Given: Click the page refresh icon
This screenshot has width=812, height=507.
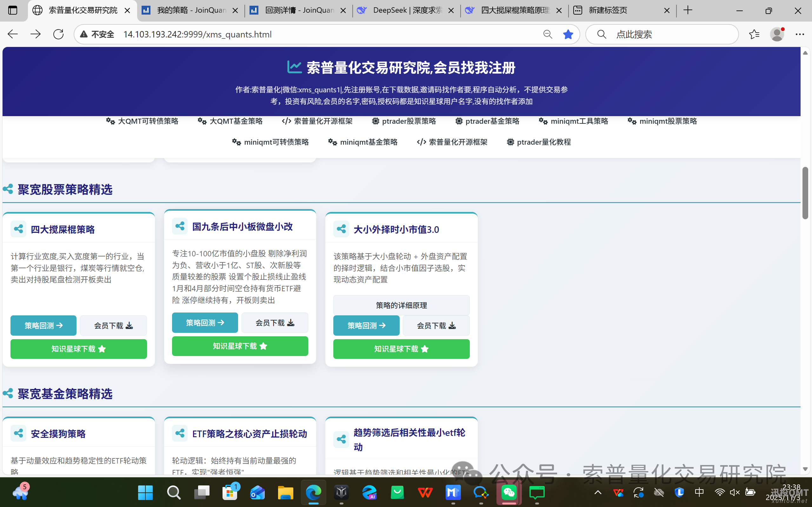Looking at the screenshot, I should [58, 34].
